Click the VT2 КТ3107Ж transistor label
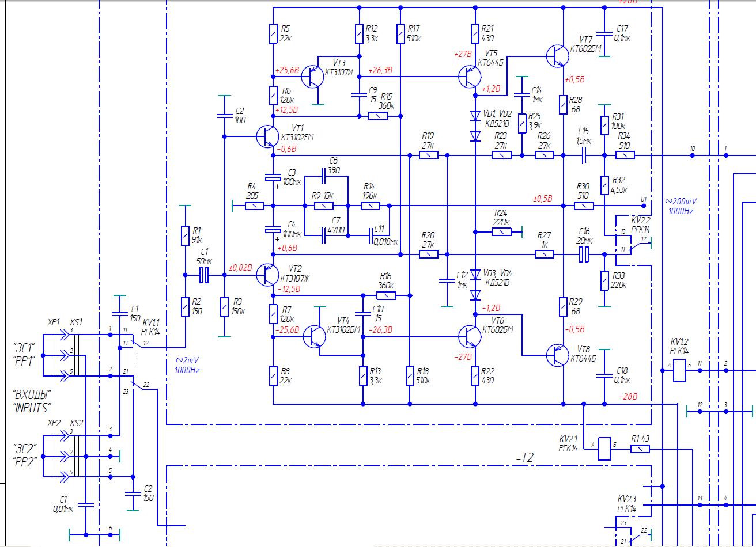Screen dimensions: 756x547 [295, 273]
